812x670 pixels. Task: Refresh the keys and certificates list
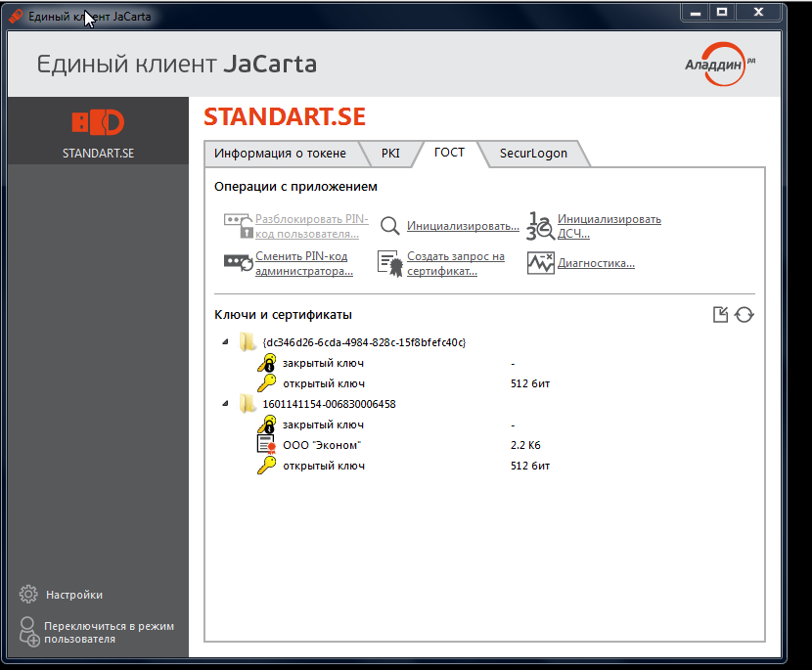click(744, 314)
